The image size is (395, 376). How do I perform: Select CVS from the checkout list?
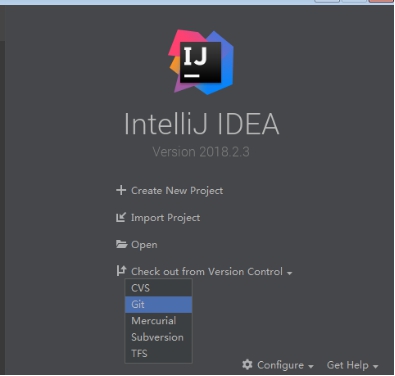pos(158,288)
